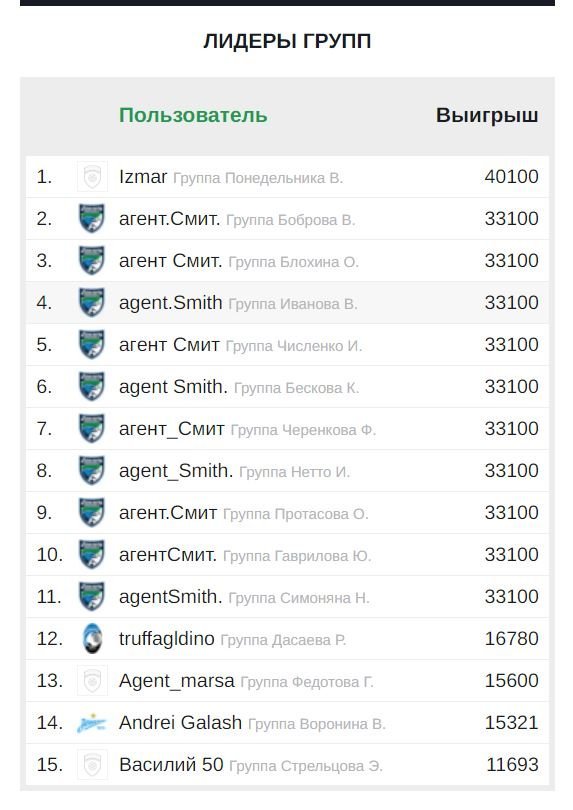Click the badge beside agentSmith. in row 11
Image resolution: width=573 pixels, height=810 pixels.
92,597
